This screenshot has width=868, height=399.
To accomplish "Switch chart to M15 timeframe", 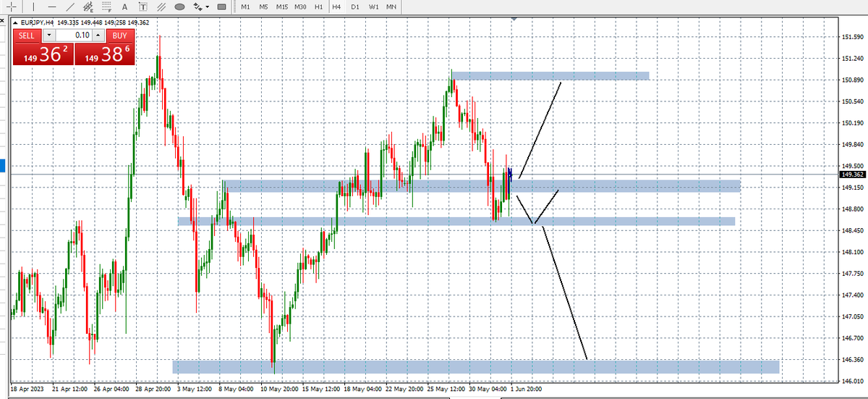I will click(282, 7).
